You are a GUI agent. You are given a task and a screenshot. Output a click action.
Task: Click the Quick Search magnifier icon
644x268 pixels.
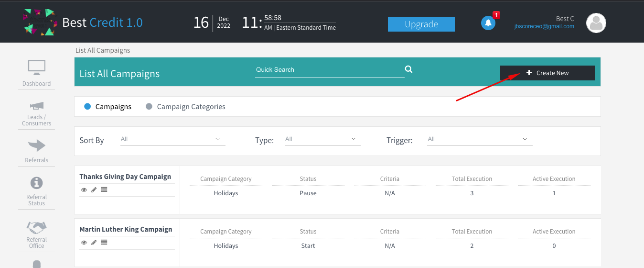click(x=408, y=69)
